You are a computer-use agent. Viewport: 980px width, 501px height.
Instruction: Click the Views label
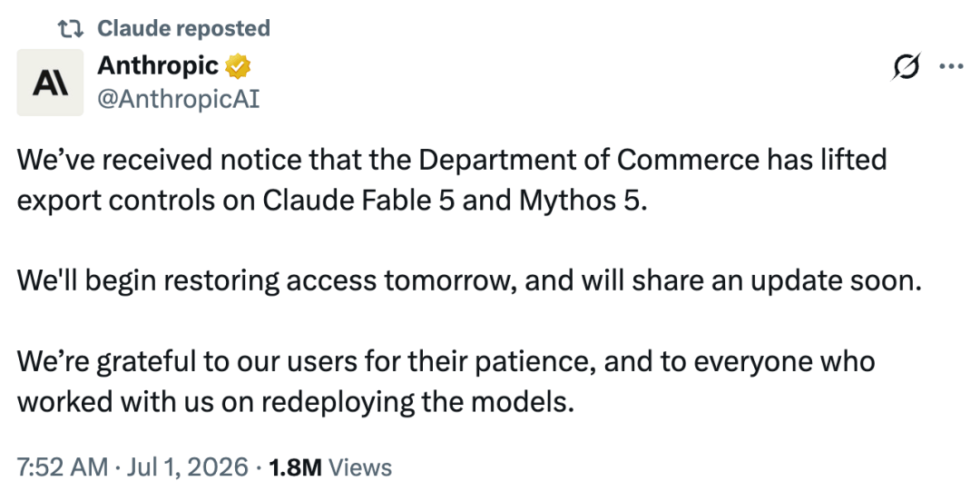360,467
